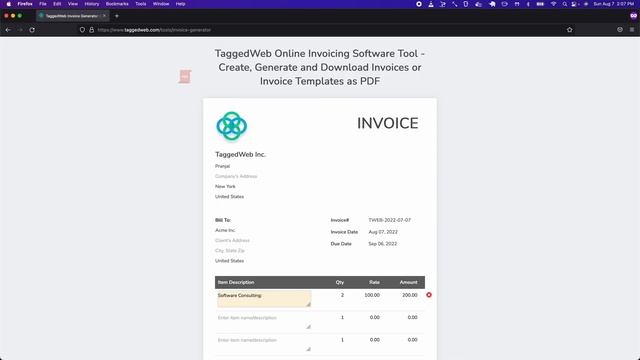Open the View menu
Screen dimensions: 640x360
(x=73, y=4)
